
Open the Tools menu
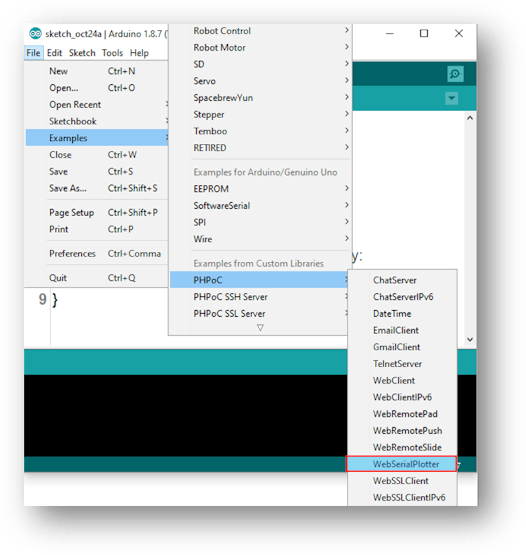(112, 53)
